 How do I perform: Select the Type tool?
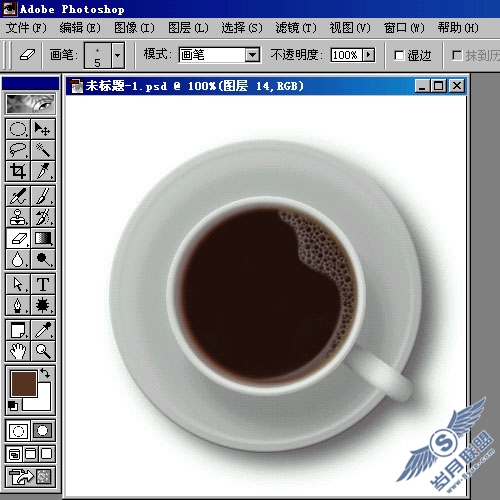click(x=43, y=284)
